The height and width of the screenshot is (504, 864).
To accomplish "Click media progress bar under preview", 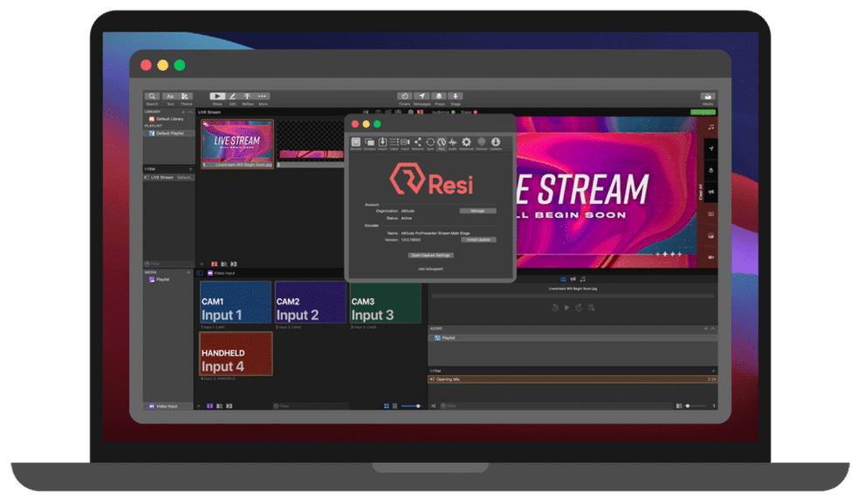I will click(x=573, y=296).
